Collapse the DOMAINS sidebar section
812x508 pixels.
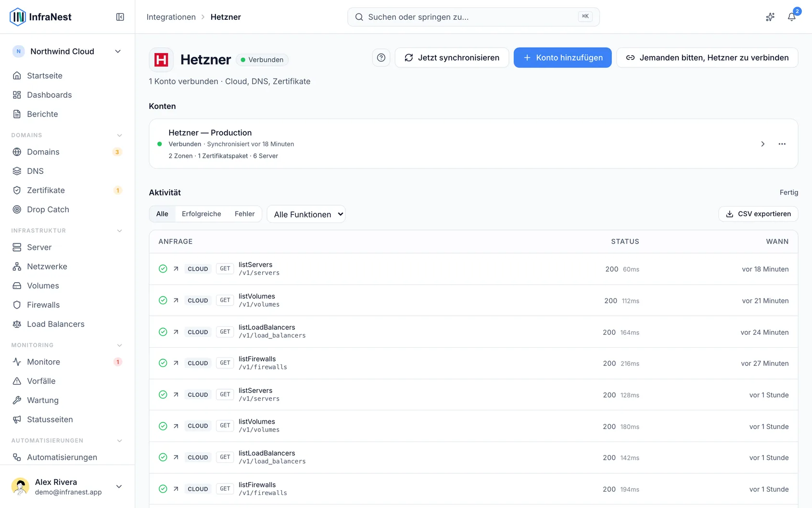coord(119,135)
